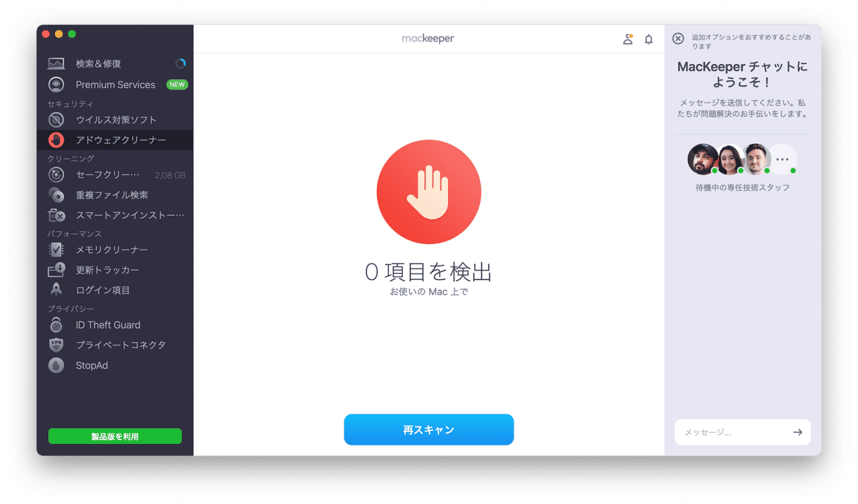Image resolution: width=858 pixels, height=504 pixels.
Task: Click the first bearded support staff avatar
Action: pos(703,159)
